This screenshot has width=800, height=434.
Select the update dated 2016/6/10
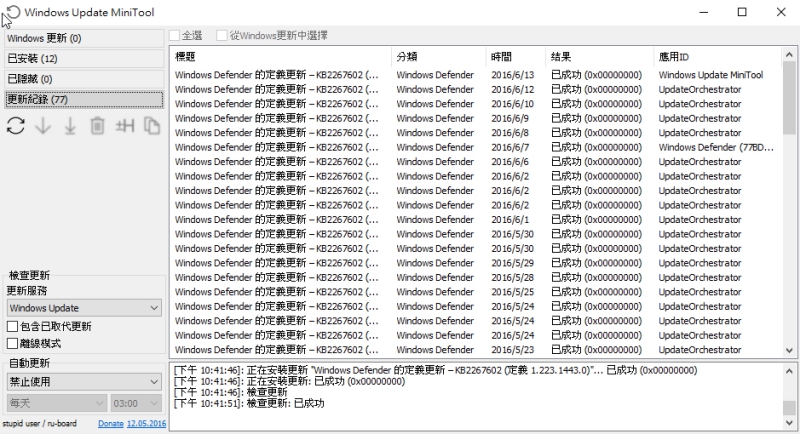[x=476, y=104]
